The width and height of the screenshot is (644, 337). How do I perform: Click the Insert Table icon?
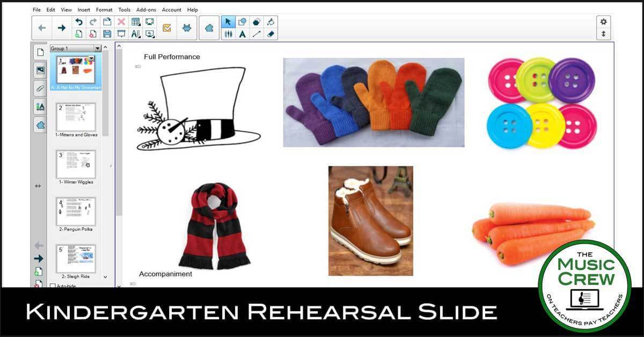tap(136, 22)
